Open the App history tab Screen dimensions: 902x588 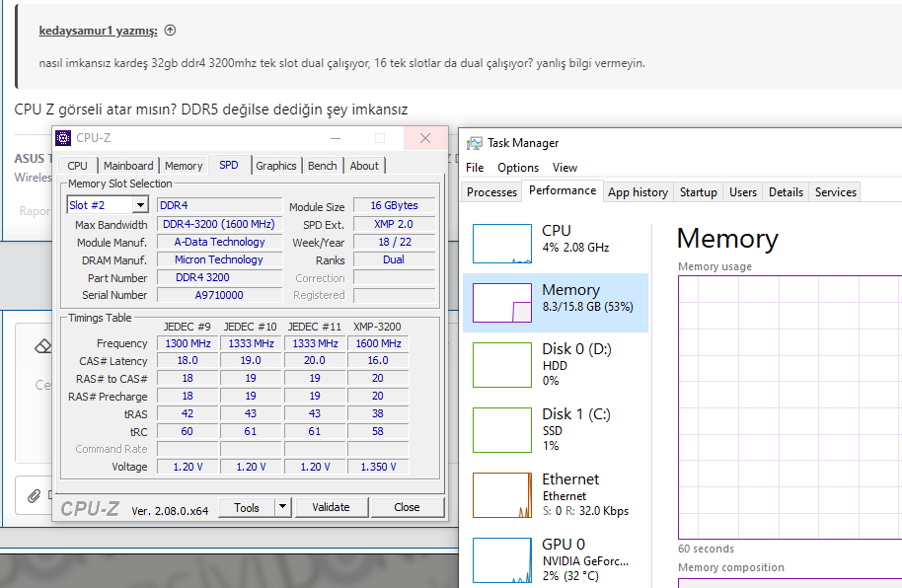(638, 192)
